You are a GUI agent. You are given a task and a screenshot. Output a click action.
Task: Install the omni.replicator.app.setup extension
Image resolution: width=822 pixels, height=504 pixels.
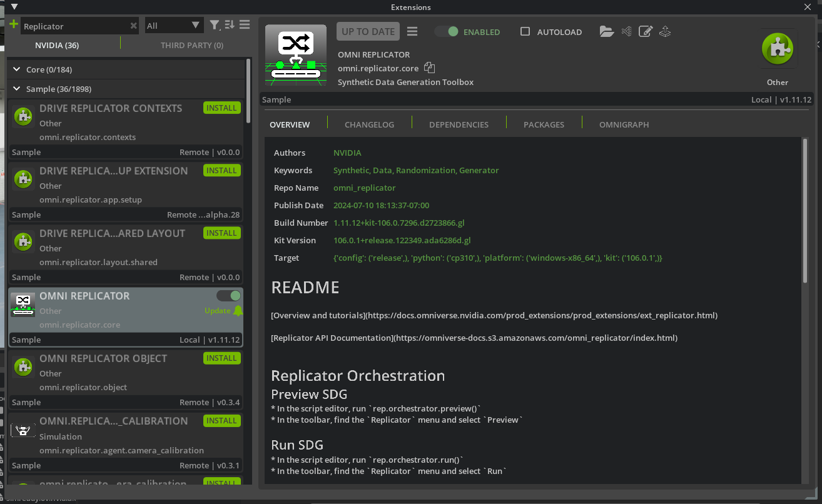[x=222, y=170]
